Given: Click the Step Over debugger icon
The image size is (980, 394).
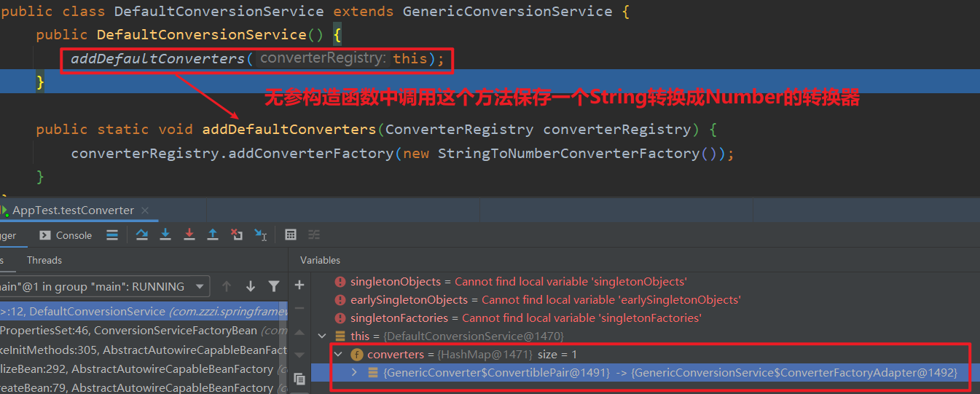Looking at the screenshot, I should click(142, 235).
